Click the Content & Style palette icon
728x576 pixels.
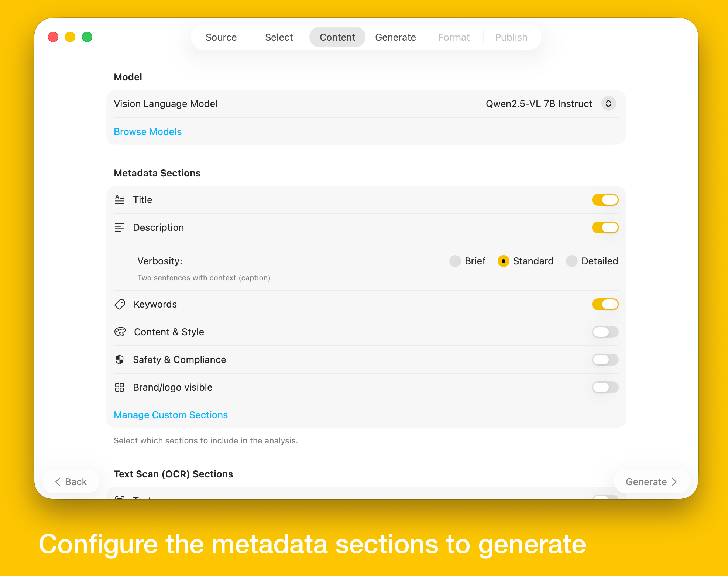tap(120, 332)
